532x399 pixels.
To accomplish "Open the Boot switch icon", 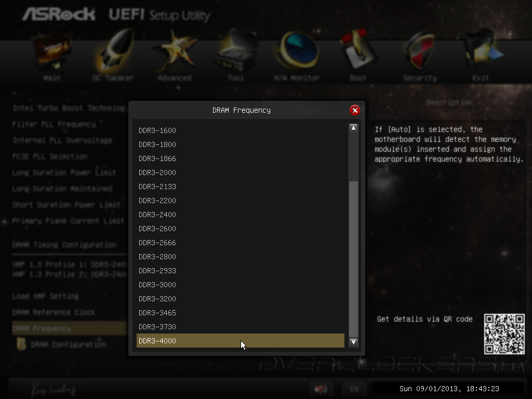I will click(357, 50).
